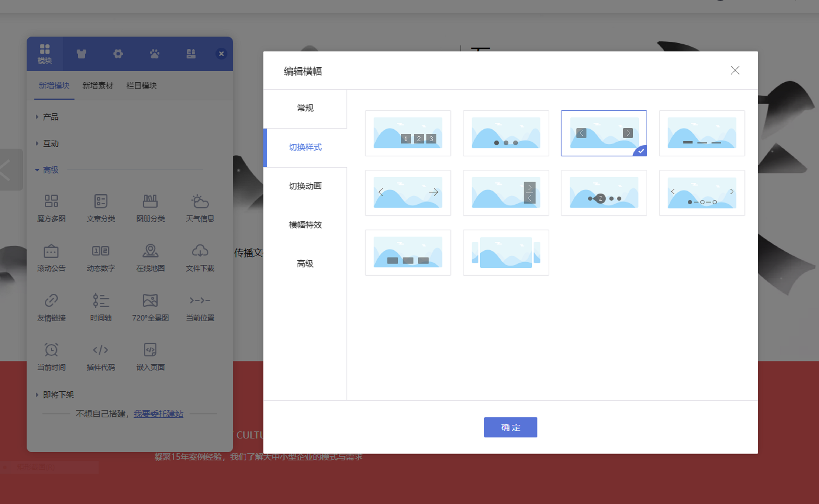Select the 720°全景图 panorama icon
This screenshot has width=819, height=504.
coord(150,300)
